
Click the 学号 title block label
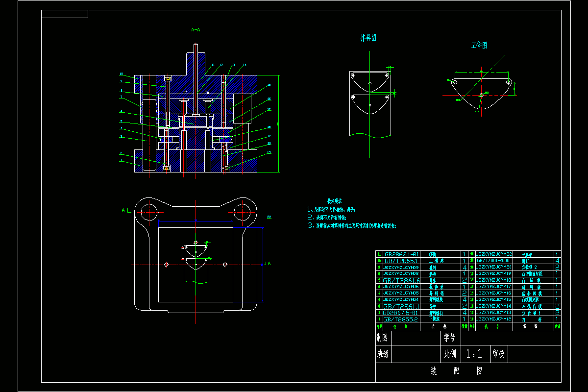[450, 338]
